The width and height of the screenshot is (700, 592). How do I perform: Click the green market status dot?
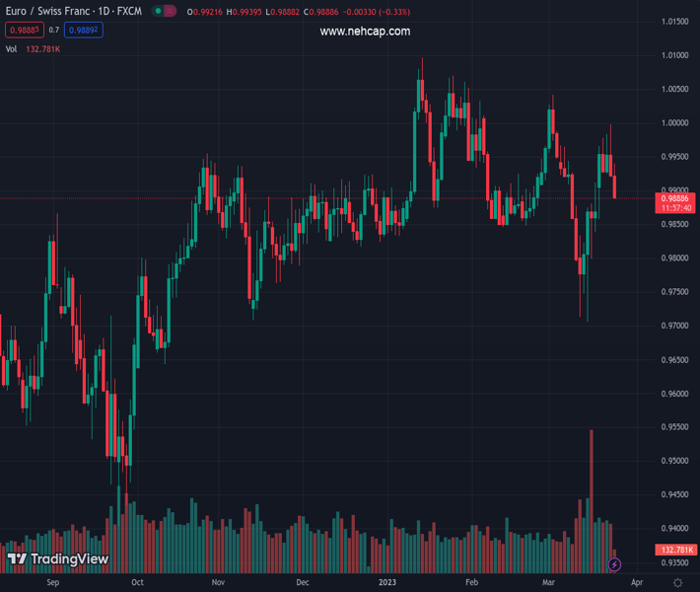158,11
